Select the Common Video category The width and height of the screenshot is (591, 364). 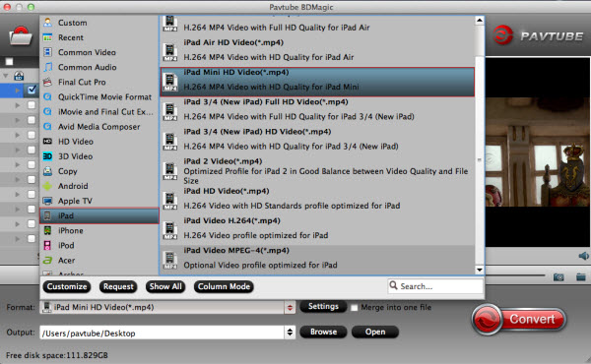[87, 52]
